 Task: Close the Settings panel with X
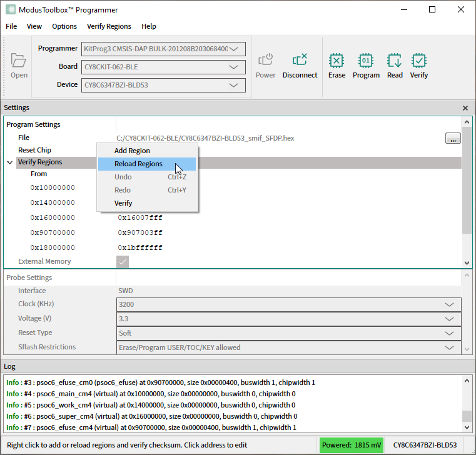click(465, 108)
